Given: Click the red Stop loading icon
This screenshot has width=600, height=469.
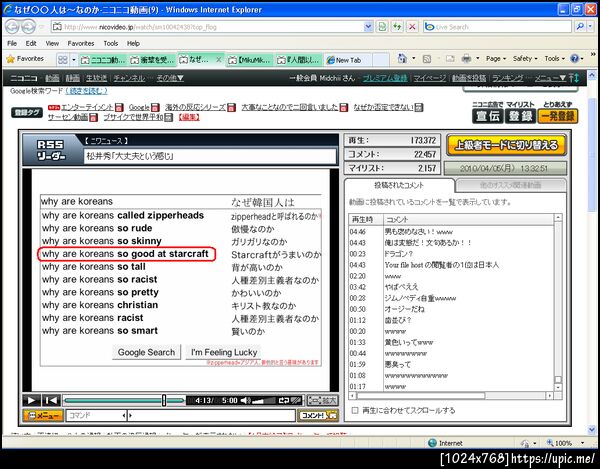Looking at the screenshot, I should (412, 27).
